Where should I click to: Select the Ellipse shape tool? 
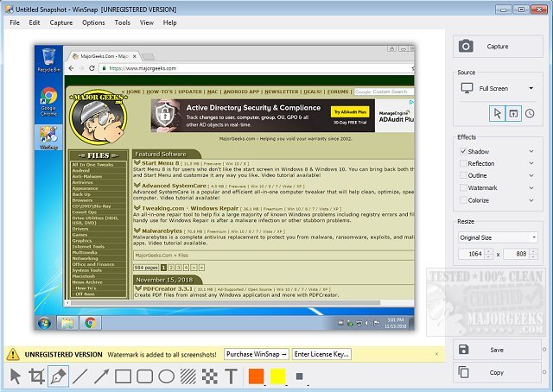pyautogui.click(x=166, y=376)
